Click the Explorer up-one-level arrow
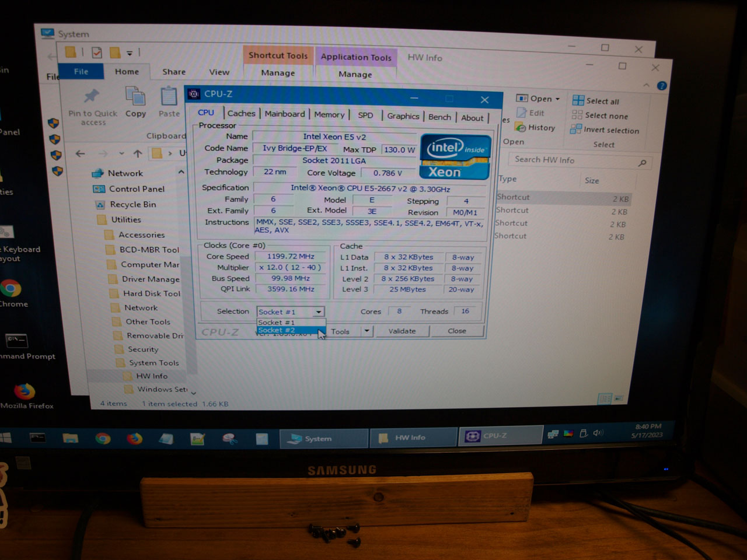The width and height of the screenshot is (747, 560). [x=138, y=153]
